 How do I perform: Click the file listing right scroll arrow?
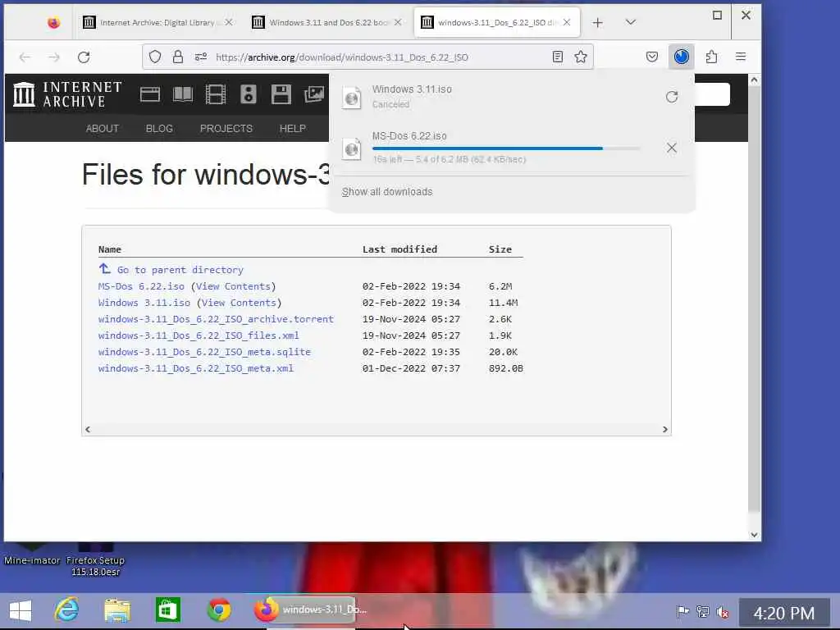664,430
